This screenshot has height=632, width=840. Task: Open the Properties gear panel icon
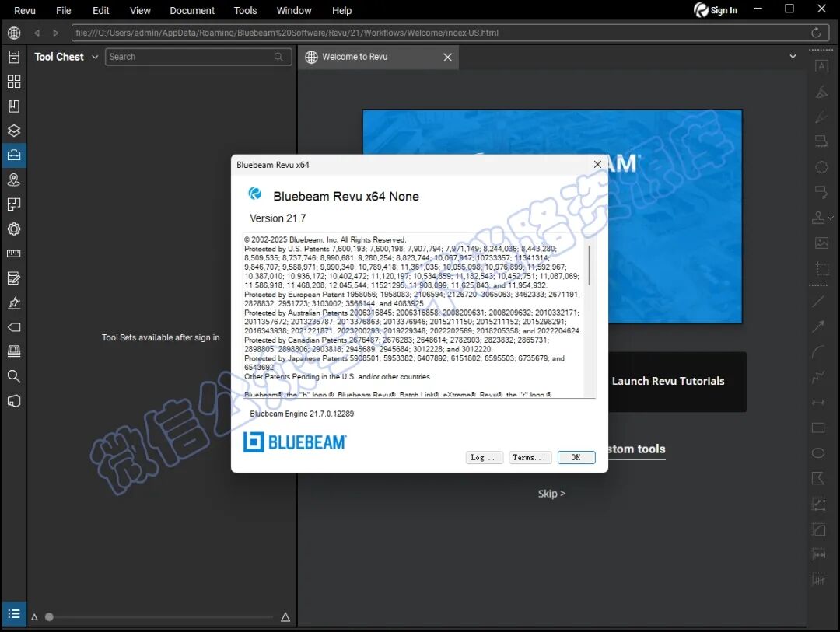click(14, 229)
